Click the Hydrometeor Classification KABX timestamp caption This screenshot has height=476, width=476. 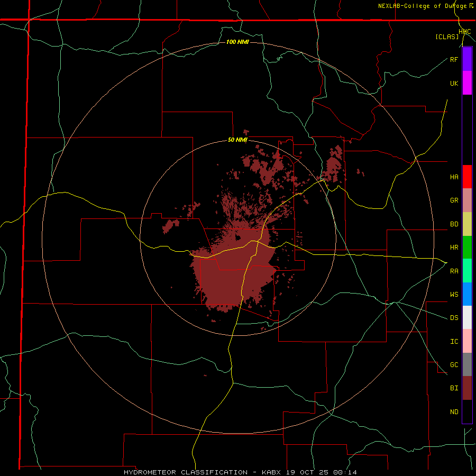[x=240, y=472]
